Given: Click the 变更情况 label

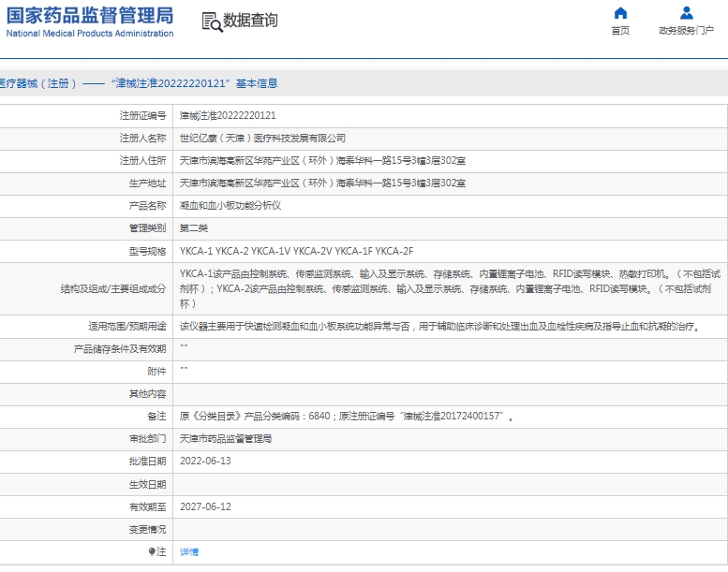Looking at the screenshot, I should [147, 530].
